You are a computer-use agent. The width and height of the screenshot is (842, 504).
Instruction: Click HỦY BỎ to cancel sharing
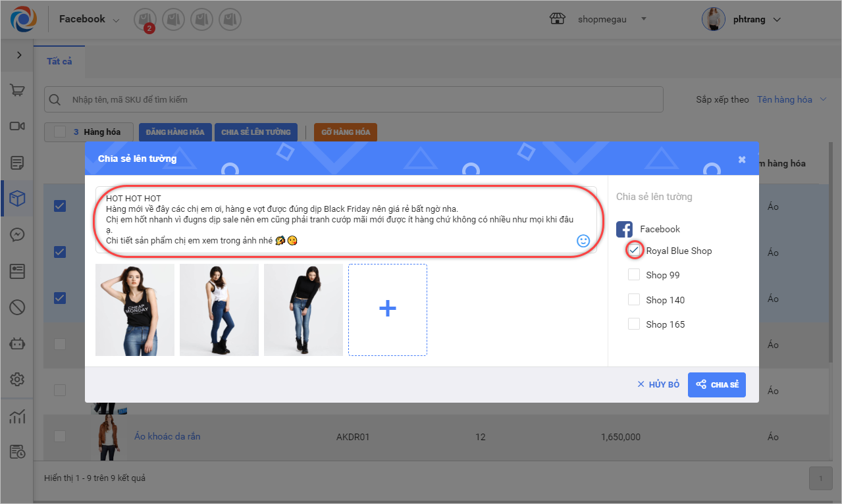coord(658,385)
